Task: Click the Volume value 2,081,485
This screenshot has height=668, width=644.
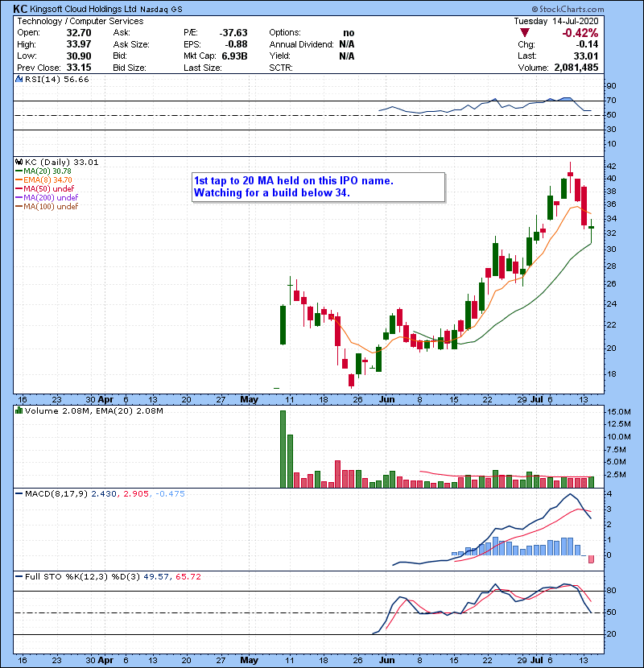Action: [576, 68]
